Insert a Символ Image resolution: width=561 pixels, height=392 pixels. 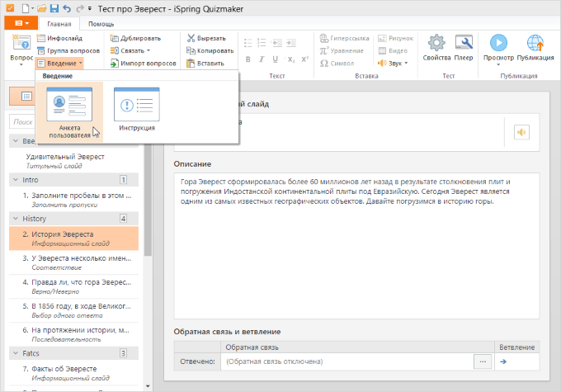pyautogui.click(x=337, y=64)
